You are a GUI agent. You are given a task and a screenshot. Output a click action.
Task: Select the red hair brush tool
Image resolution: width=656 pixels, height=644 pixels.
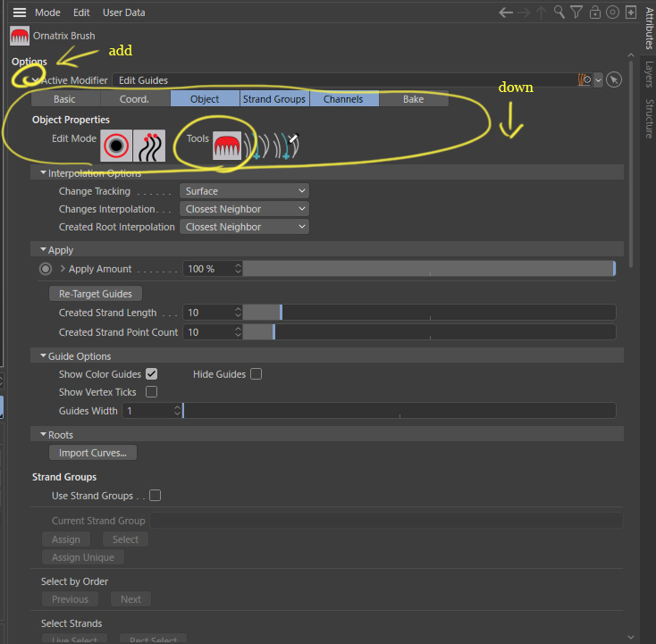click(228, 145)
